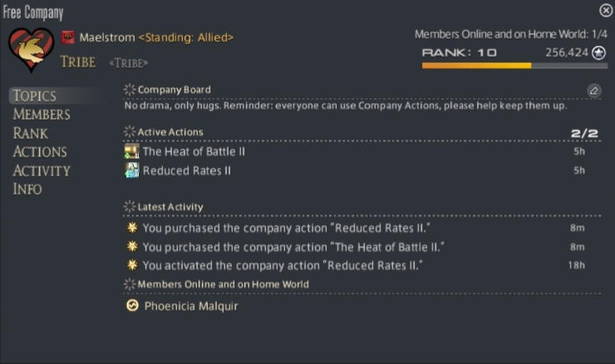The width and height of the screenshot is (615, 364).
Task: Click the Rank 10 progress bar
Action: 514,66
